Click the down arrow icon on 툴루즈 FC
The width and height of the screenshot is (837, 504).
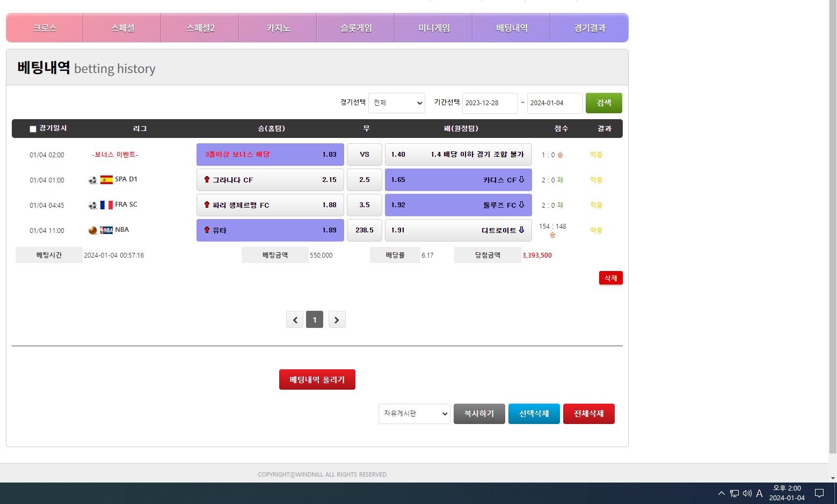521,205
